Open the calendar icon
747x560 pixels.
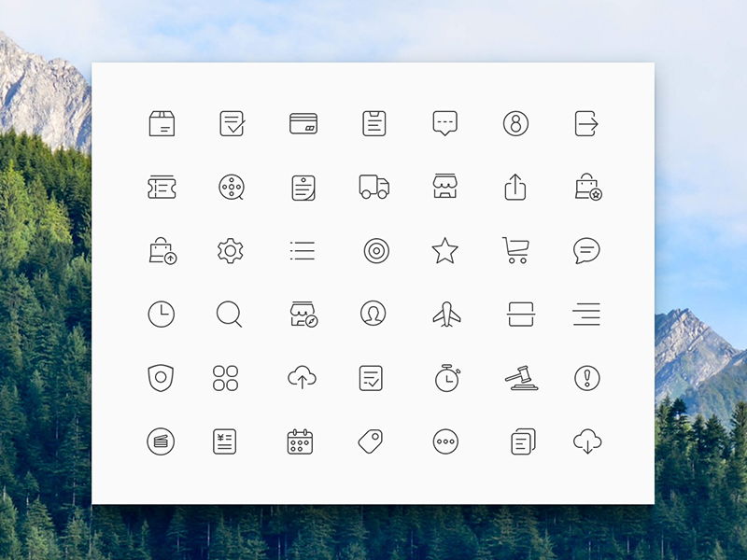pyautogui.click(x=300, y=441)
